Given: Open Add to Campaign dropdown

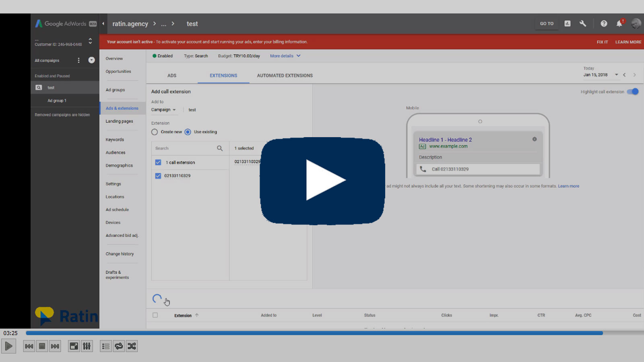Looking at the screenshot, I should (x=163, y=110).
